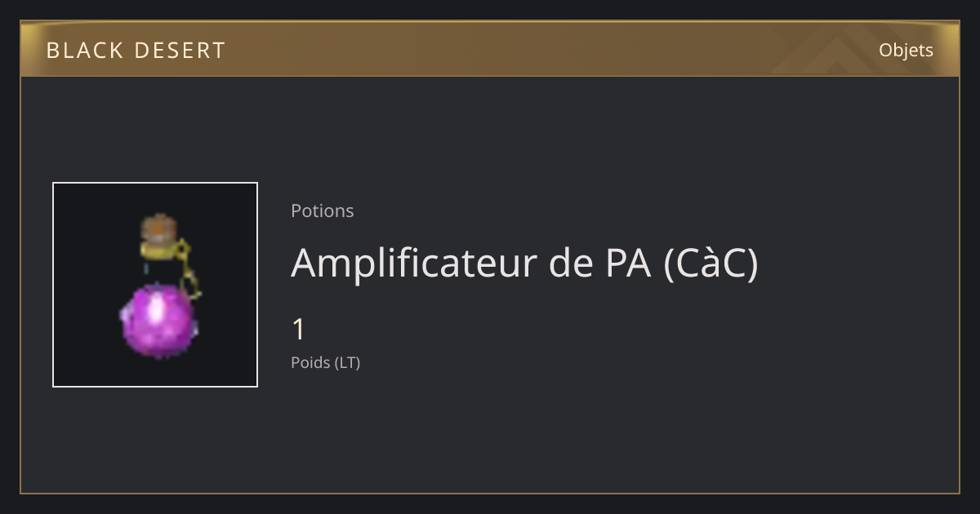Click the white-bordered item image frame
980x514 pixels.
pyautogui.click(x=155, y=285)
